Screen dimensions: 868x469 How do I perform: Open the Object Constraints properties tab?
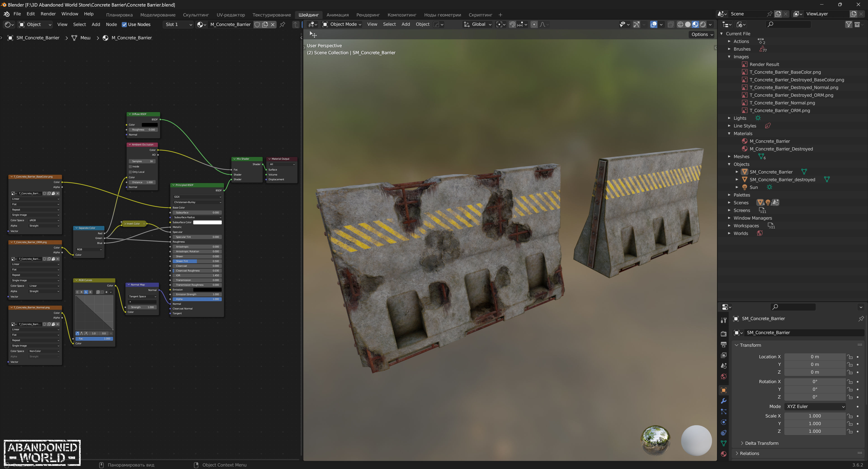(723, 433)
